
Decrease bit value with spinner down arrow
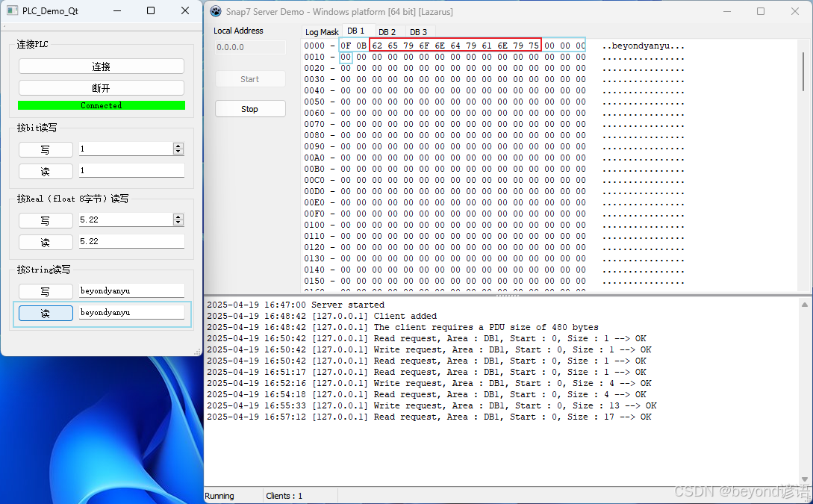(178, 152)
